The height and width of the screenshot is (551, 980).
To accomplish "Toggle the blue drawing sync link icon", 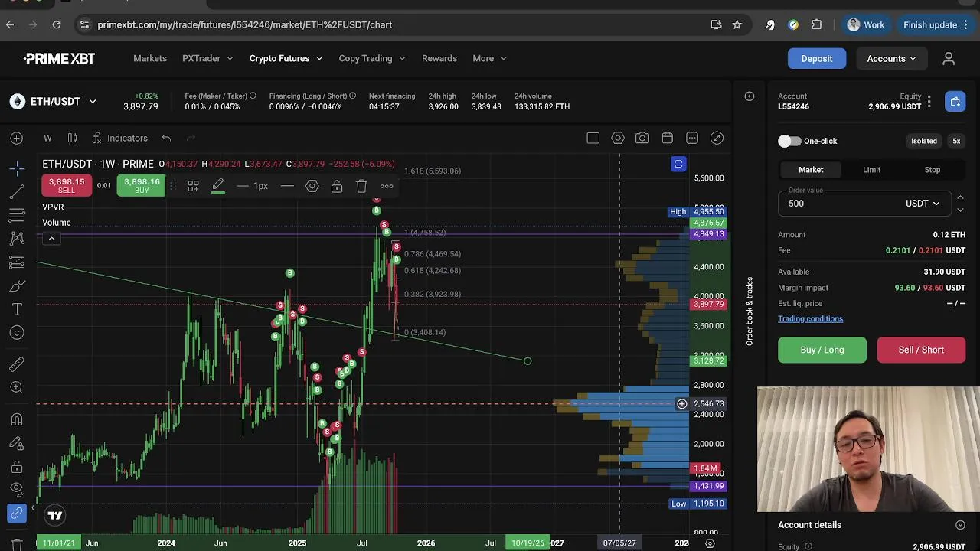I will [17, 514].
